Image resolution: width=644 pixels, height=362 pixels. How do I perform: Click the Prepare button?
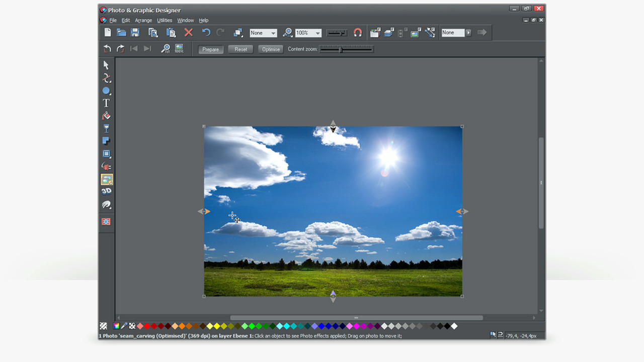coord(211,49)
